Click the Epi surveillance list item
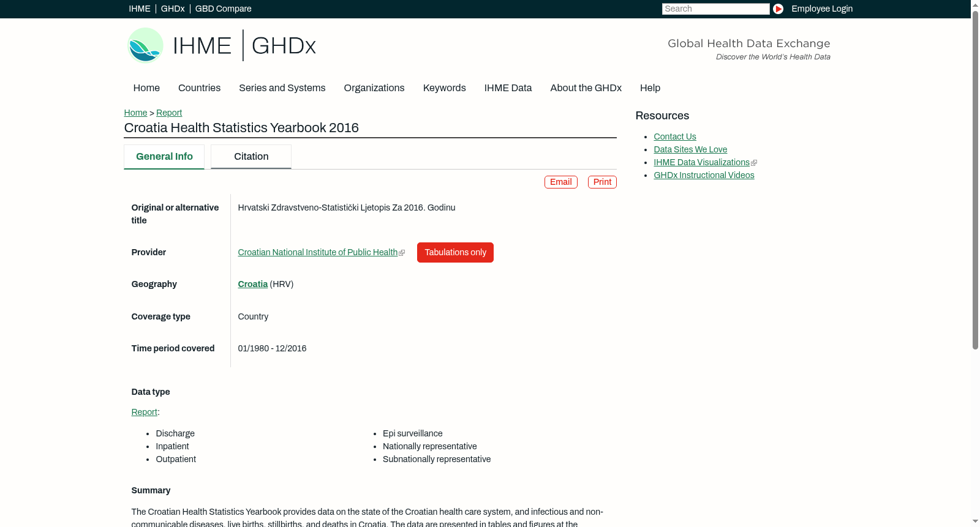 click(x=413, y=433)
